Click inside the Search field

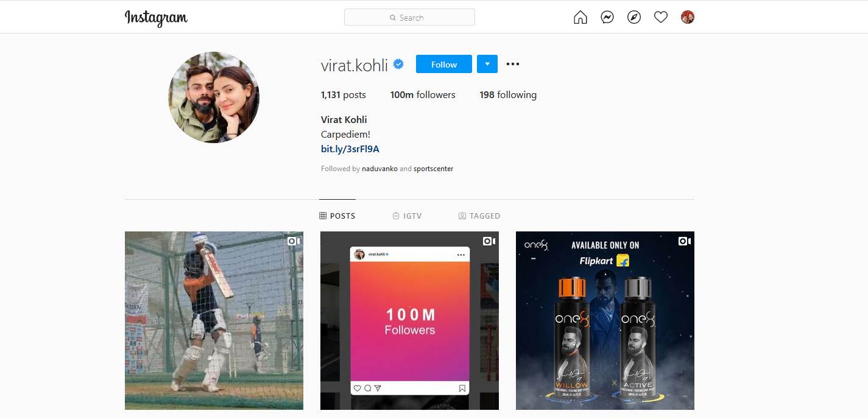(x=409, y=17)
